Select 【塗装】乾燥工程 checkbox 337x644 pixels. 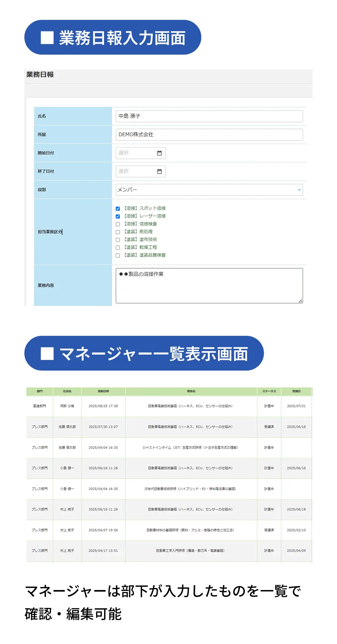118,248
